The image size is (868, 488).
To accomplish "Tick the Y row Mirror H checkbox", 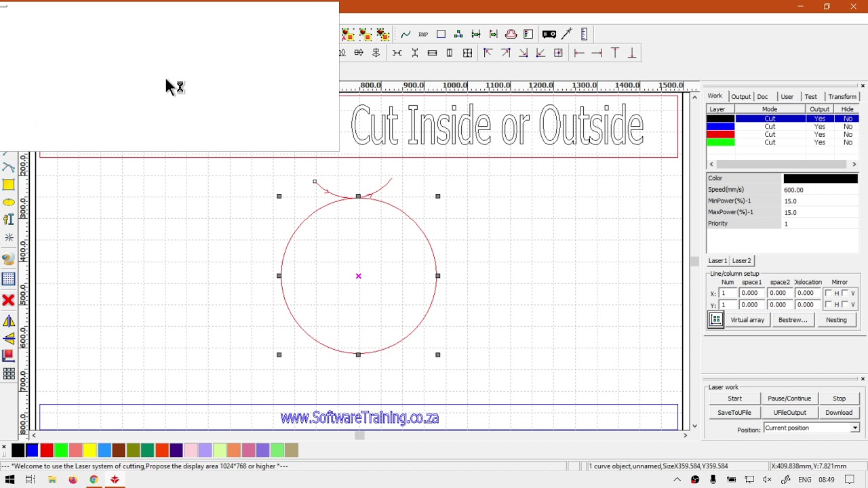I will tap(829, 304).
